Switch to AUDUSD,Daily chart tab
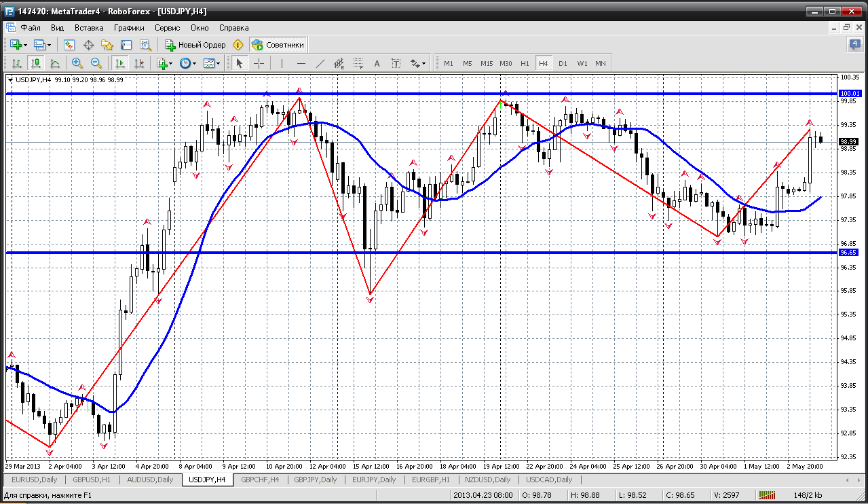 tap(150, 480)
